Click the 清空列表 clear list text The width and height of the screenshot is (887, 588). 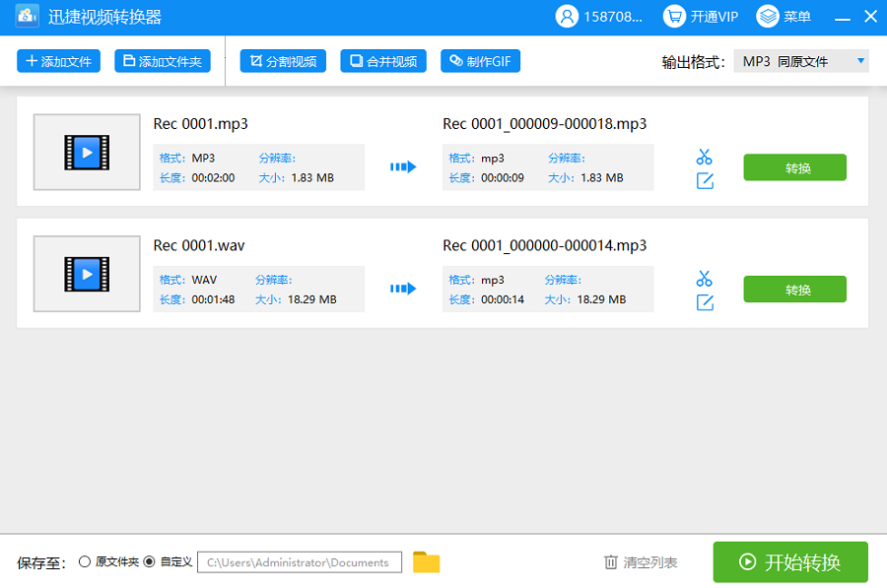coord(650,562)
